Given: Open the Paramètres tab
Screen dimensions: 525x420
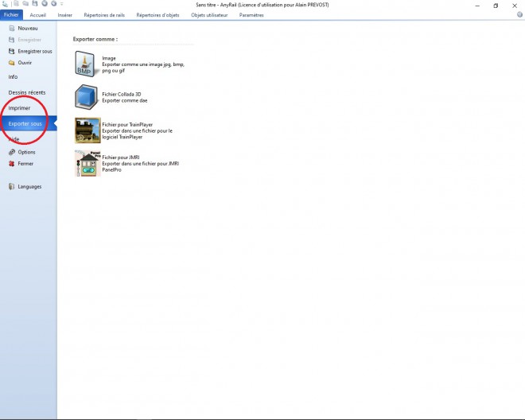Looking at the screenshot, I should coord(251,15).
